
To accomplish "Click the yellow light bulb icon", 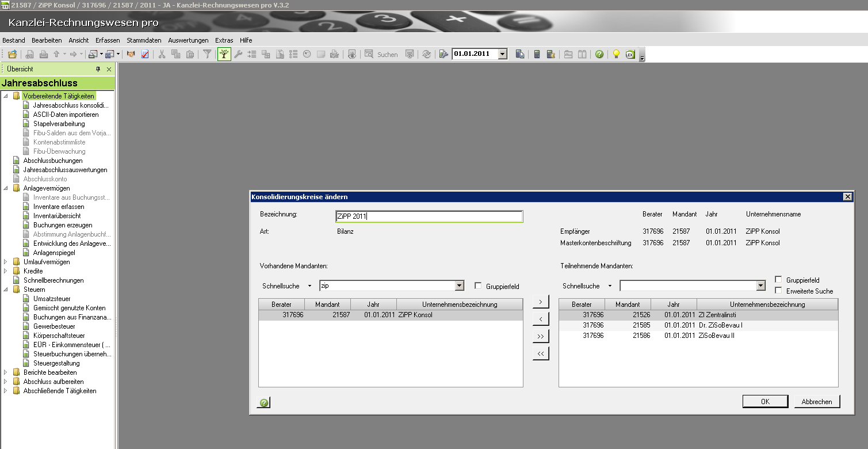I will [x=616, y=54].
